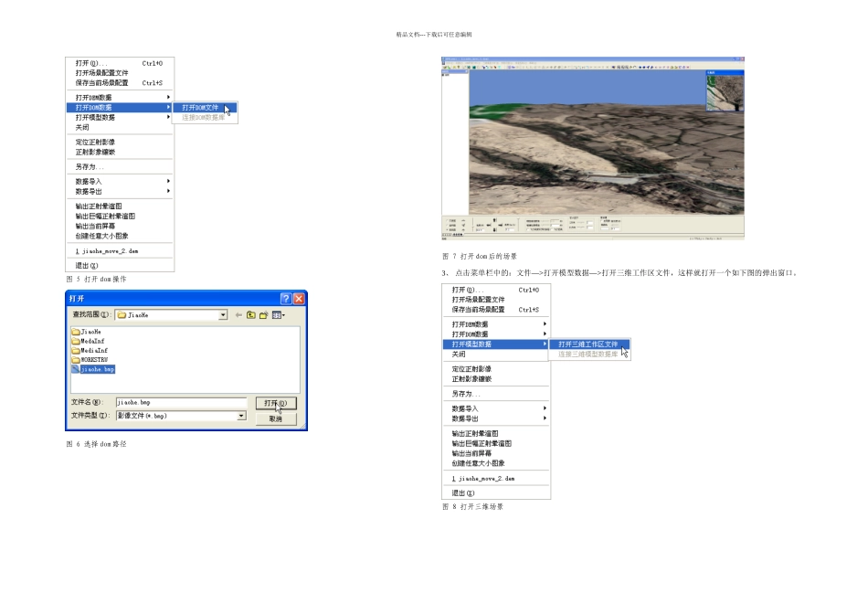
Task: Click 打开(O)... Ctrl+O in Figure 5 menu
Action: pos(119,63)
